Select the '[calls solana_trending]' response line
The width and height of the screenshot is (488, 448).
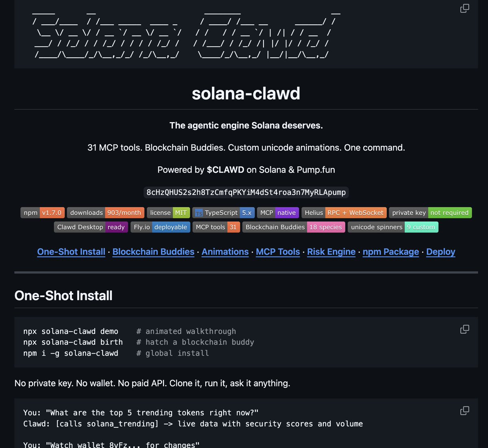click(193, 424)
